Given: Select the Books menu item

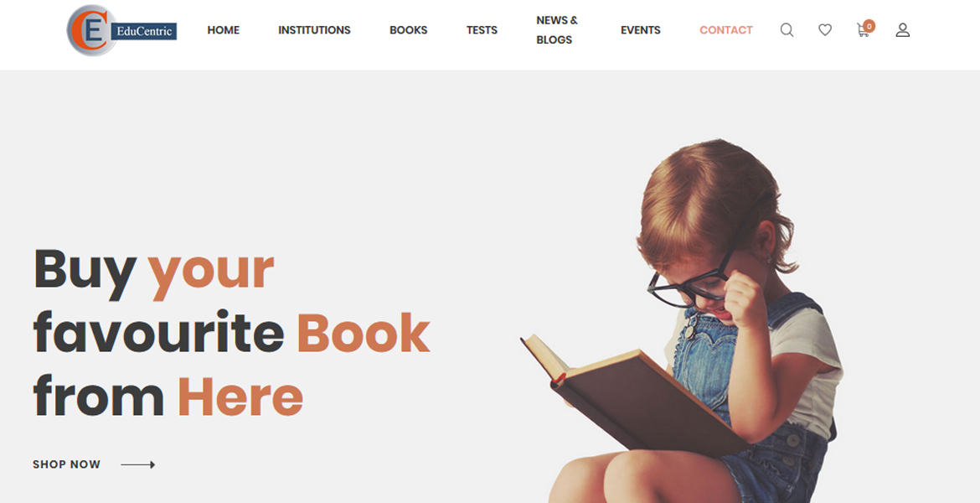Looking at the screenshot, I should [x=408, y=30].
